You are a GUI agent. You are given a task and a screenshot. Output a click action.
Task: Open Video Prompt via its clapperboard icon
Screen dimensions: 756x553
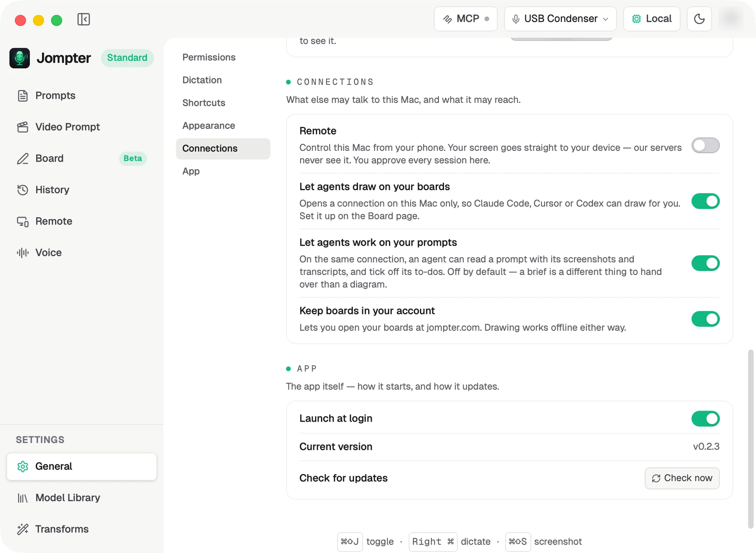pos(23,127)
